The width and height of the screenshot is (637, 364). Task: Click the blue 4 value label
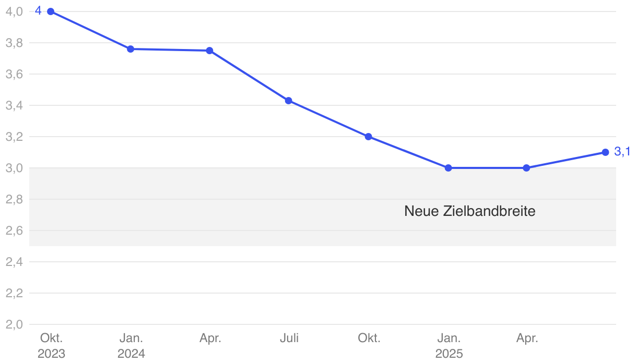(38, 10)
